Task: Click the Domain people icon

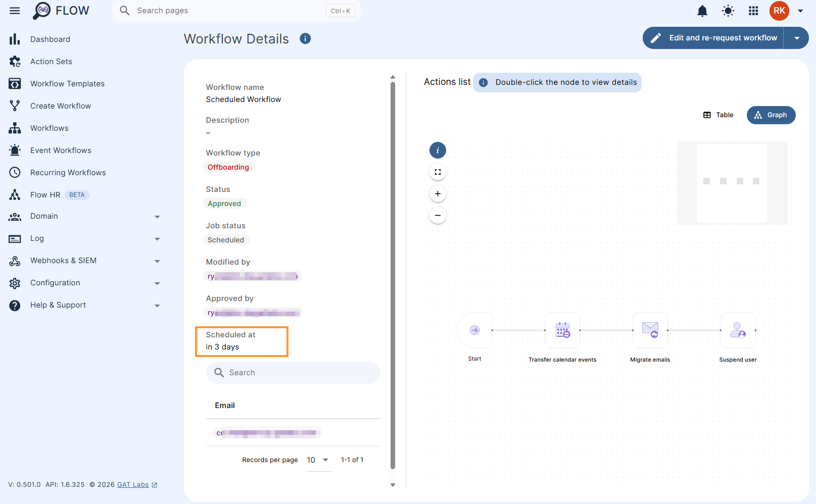Action: 15,217
